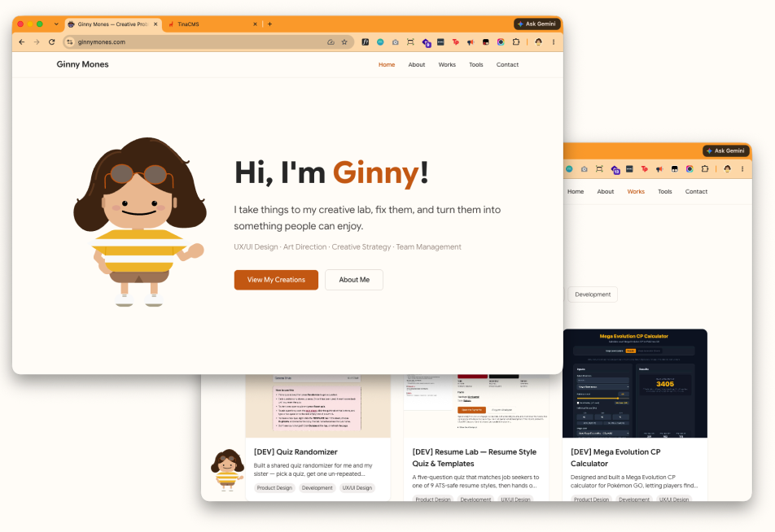Image resolution: width=775 pixels, height=532 pixels.
Task: Click the Product Design tag under Quiz Randomizer
Action: pos(274,488)
